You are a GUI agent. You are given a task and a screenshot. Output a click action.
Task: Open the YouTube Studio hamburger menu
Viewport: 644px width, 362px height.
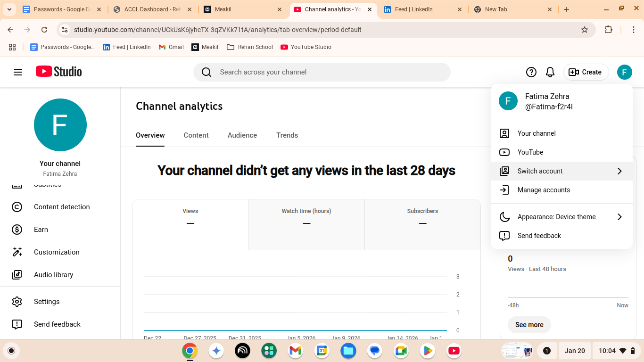[18, 72]
